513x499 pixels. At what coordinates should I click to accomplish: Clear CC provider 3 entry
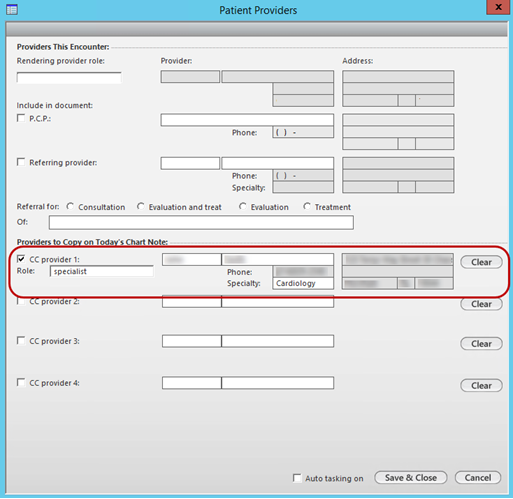coord(481,344)
